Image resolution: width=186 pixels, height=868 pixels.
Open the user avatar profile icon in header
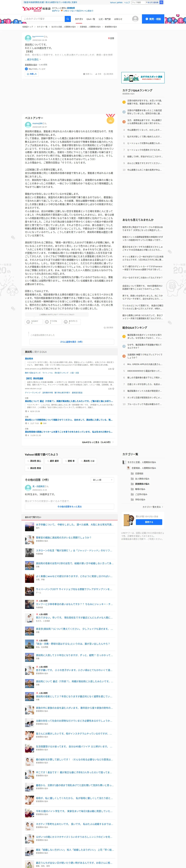tap(135, 19)
